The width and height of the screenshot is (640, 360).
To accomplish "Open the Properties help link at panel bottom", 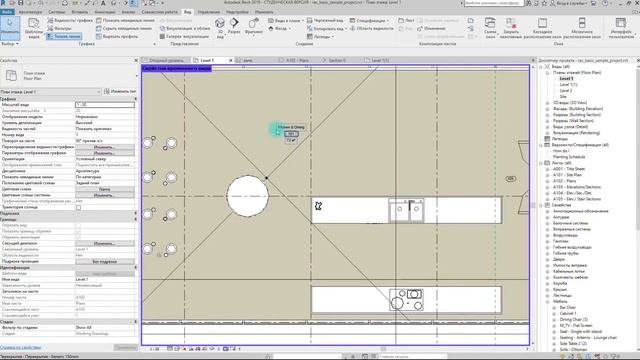I will [x=20, y=347].
